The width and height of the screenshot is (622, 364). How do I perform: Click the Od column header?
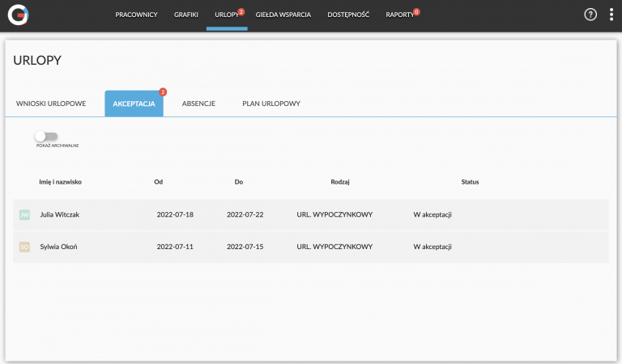point(158,182)
